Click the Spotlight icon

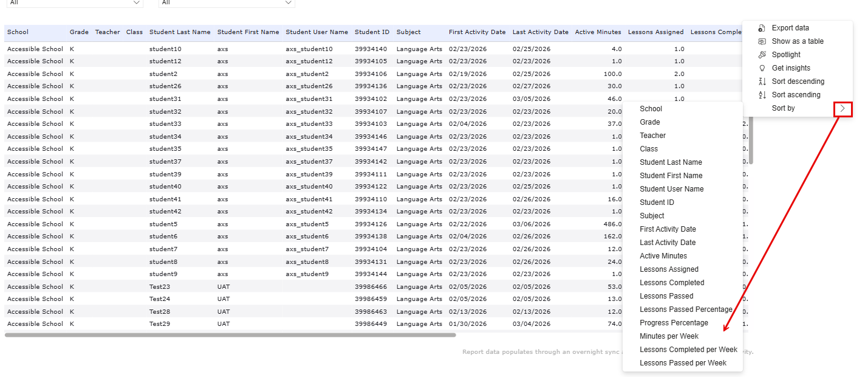tap(761, 54)
